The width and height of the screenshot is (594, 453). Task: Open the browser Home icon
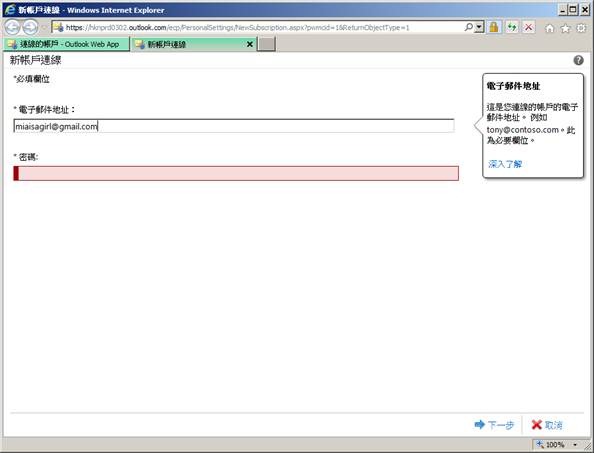point(550,28)
